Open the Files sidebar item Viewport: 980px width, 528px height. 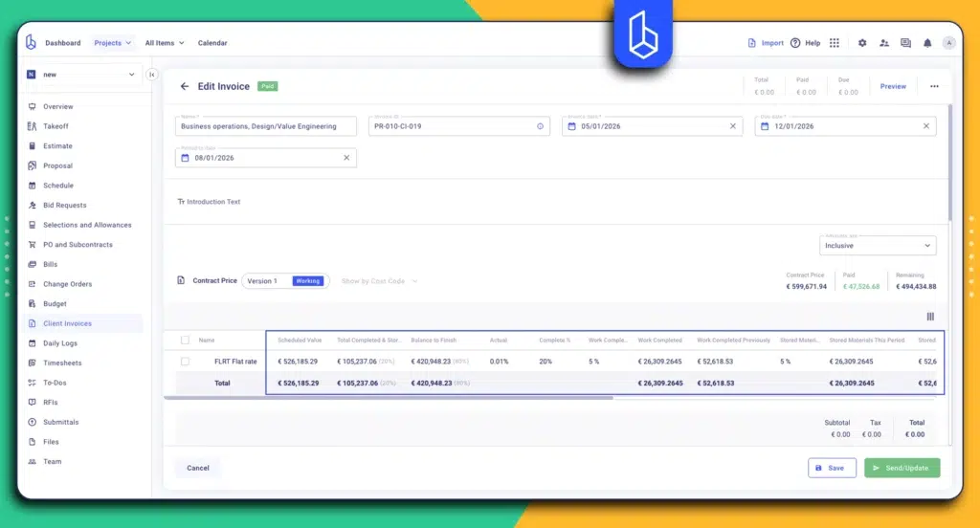click(x=51, y=442)
